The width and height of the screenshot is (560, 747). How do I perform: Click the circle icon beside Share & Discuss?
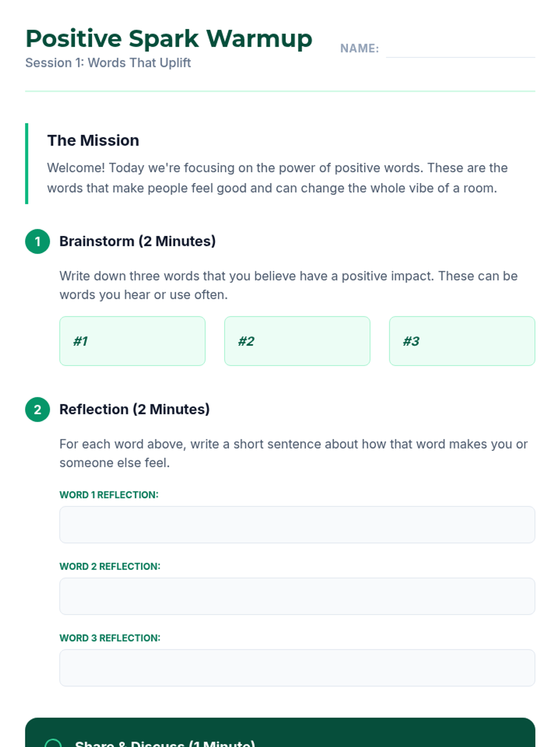tap(53, 742)
